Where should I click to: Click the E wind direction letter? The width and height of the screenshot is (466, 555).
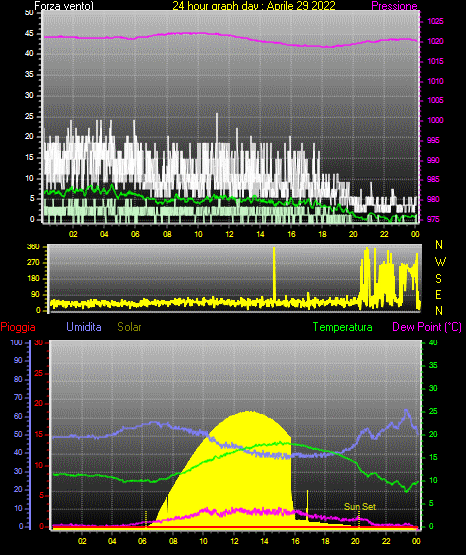(438, 294)
